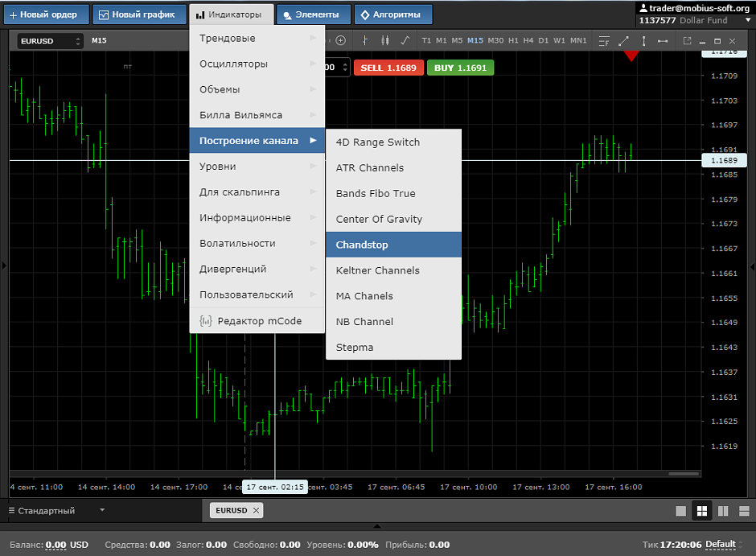Expand the left side panel arrow

(x=4, y=266)
